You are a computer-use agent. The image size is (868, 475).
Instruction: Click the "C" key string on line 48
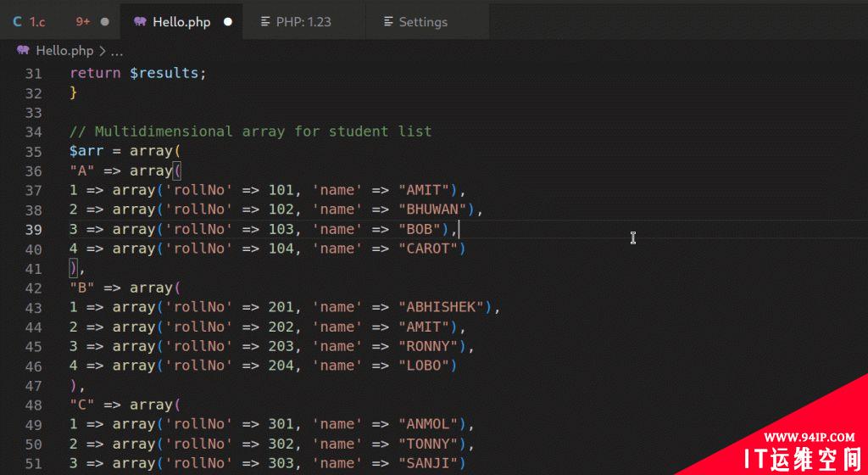point(82,405)
